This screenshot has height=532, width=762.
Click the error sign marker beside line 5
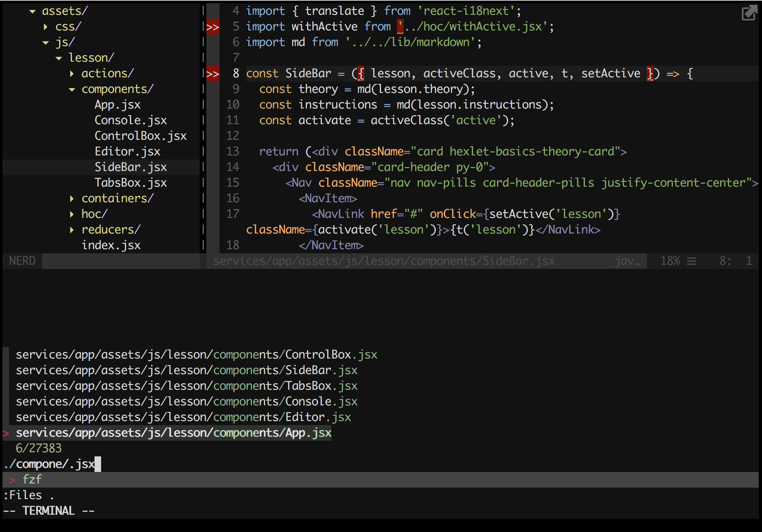pos(212,26)
